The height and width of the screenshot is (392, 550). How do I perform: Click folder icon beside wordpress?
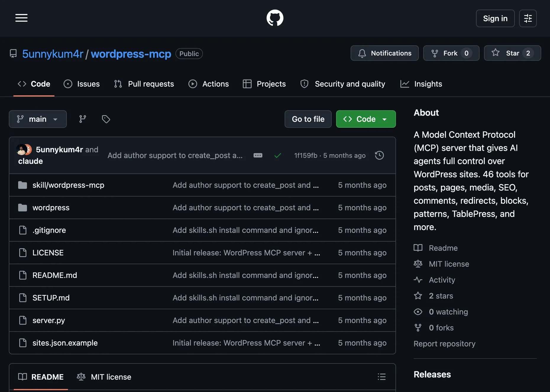point(22,208)
